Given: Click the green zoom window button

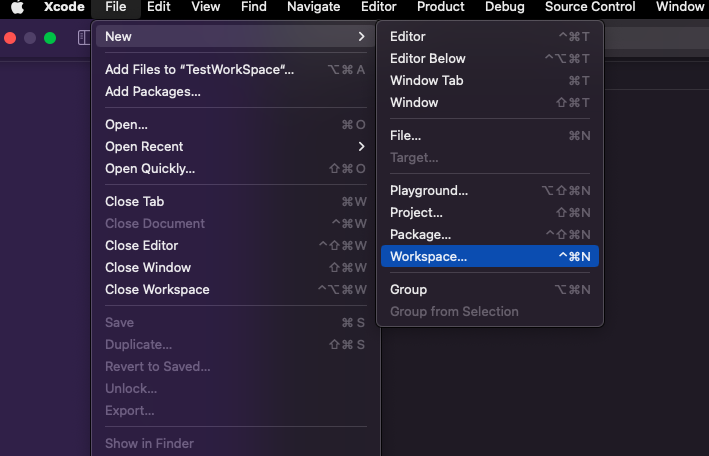Looking at the screenshot, I should coord(50,38).
